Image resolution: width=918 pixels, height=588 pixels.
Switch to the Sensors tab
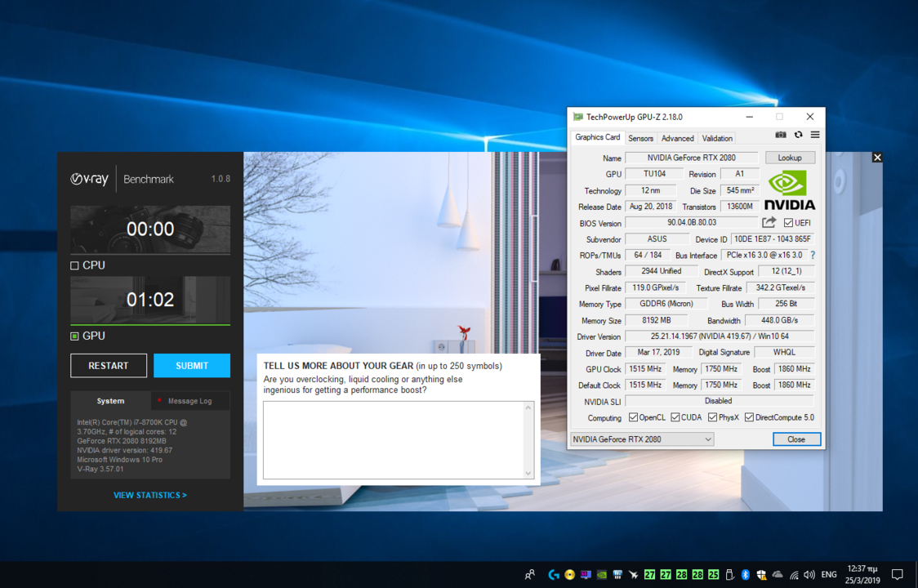(x=640, y=138)
